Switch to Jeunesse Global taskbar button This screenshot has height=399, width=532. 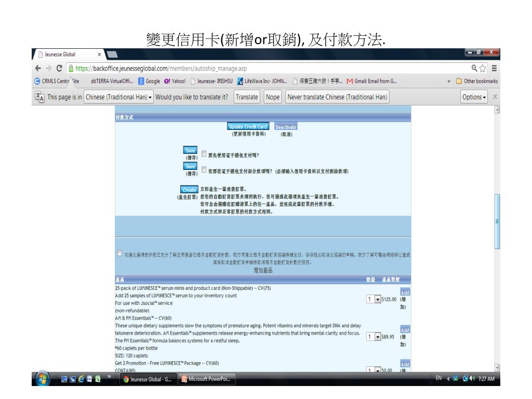click(148, 379)
